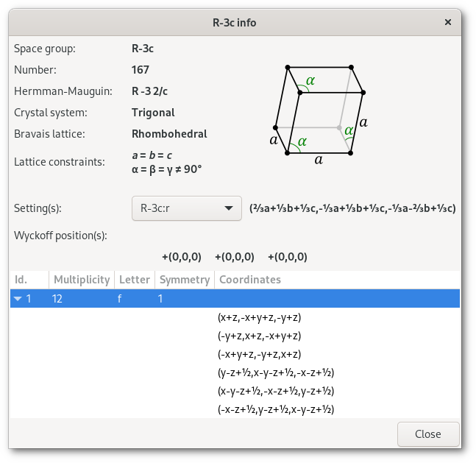Select coordinate row (x-y-z+½,-x-z+½,y-z+½)
The width and height of the screenshot is (476, 463).
[276, 391]
